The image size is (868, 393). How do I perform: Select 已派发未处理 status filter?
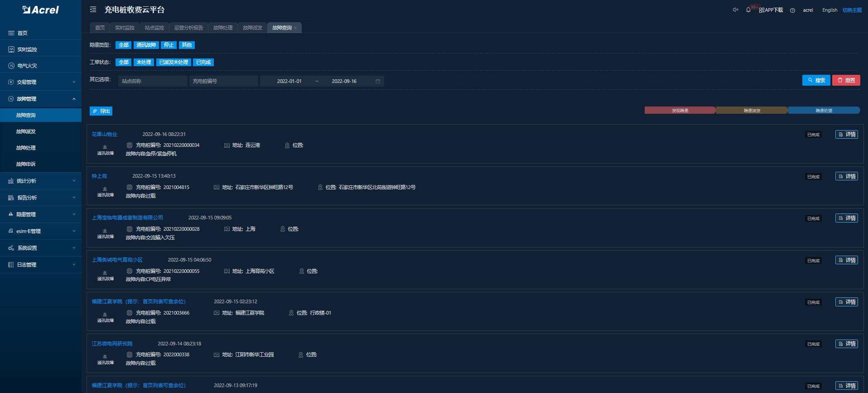pos(174,62)
